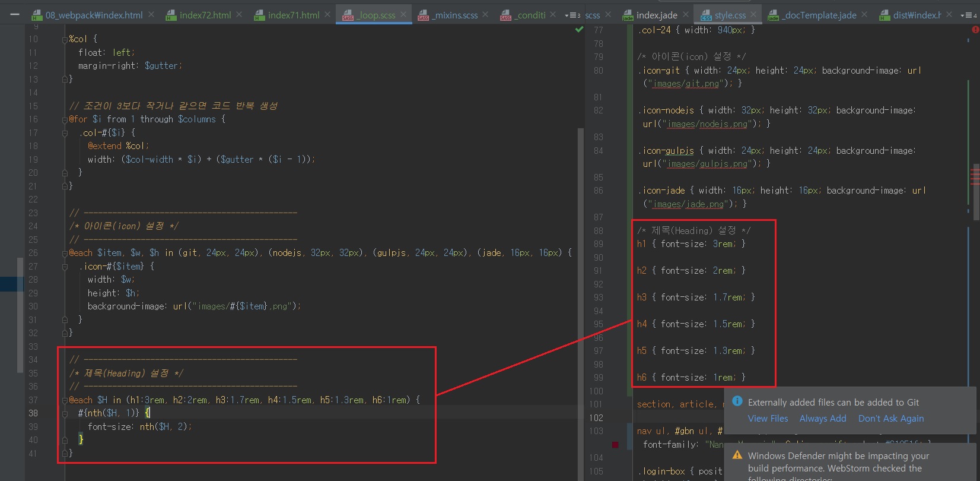This screenshot has width=980, height=481.
Task: Click the Always Add link
Action: point(822,418)
